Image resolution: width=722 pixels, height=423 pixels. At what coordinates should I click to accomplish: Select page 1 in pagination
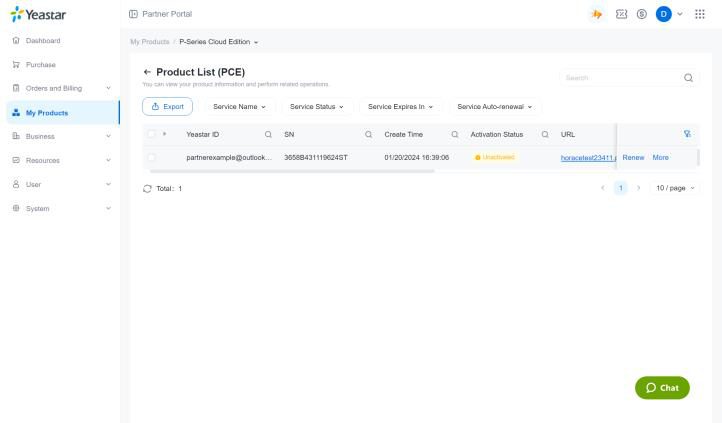click(x=620, y=188)
